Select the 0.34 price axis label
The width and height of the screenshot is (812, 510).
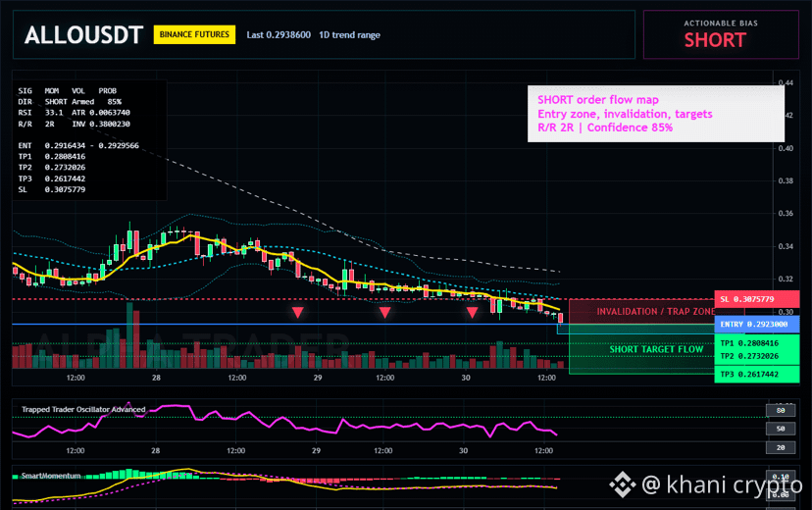(x=786, y=246)
